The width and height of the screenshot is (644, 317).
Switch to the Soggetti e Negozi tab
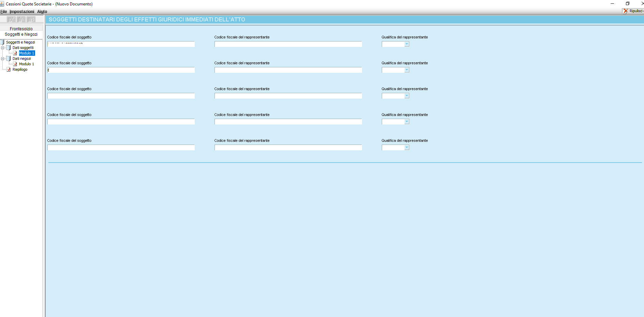pyautogui.click(x=21, y=34)
